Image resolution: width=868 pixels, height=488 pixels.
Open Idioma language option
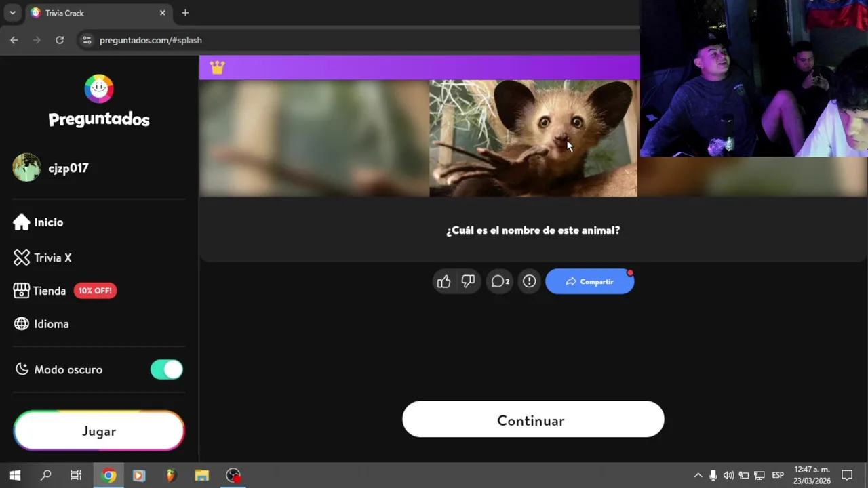tap(41, 324)
